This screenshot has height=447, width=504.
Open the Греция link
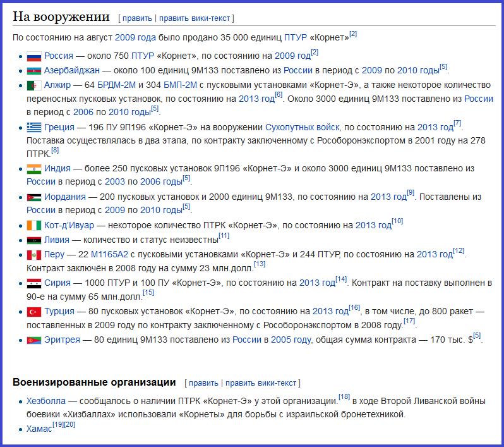click(59, 127)
